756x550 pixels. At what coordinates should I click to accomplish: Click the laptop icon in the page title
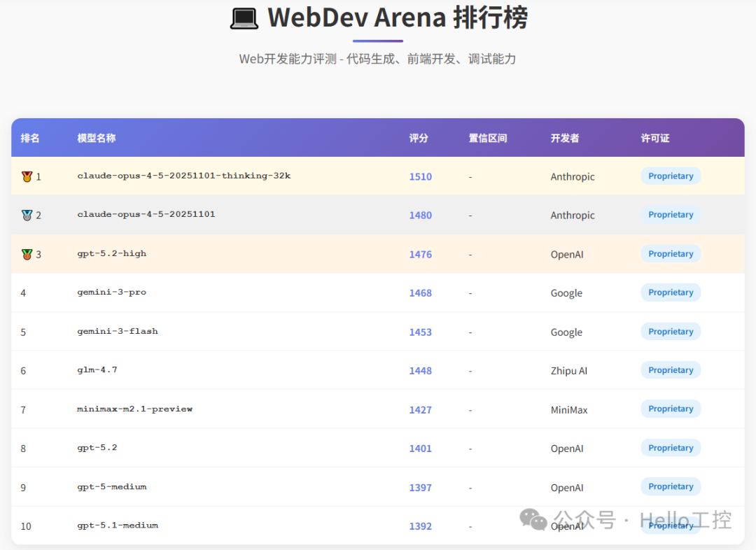243,17
